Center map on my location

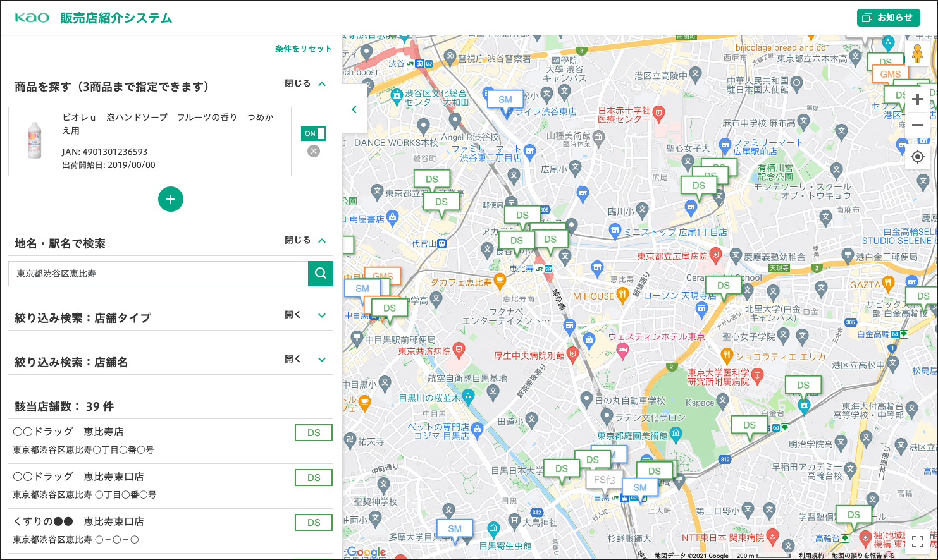(x=918, y=157)
